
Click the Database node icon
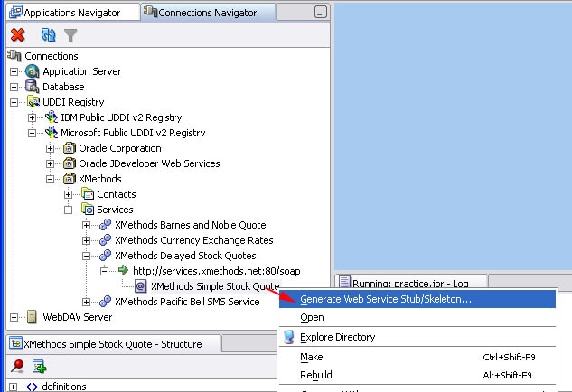click(x=33, y=87)
